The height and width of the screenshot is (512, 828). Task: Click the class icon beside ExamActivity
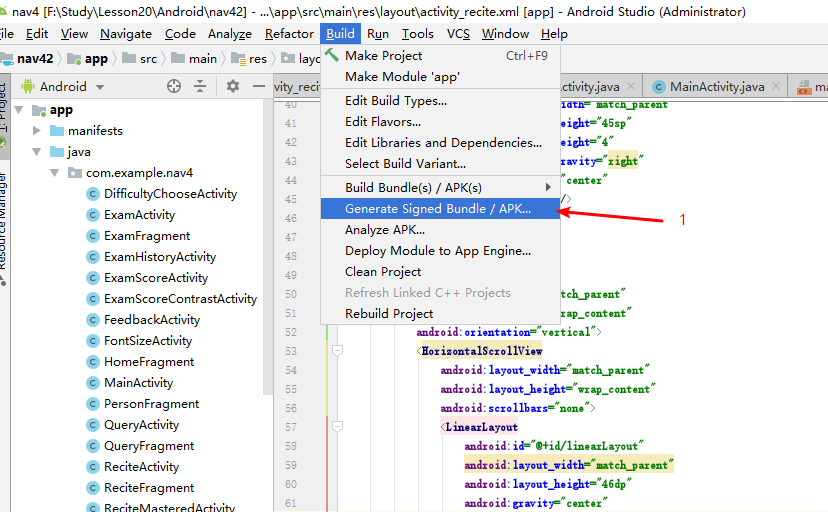pyautogui.click(x=93, y=215)
